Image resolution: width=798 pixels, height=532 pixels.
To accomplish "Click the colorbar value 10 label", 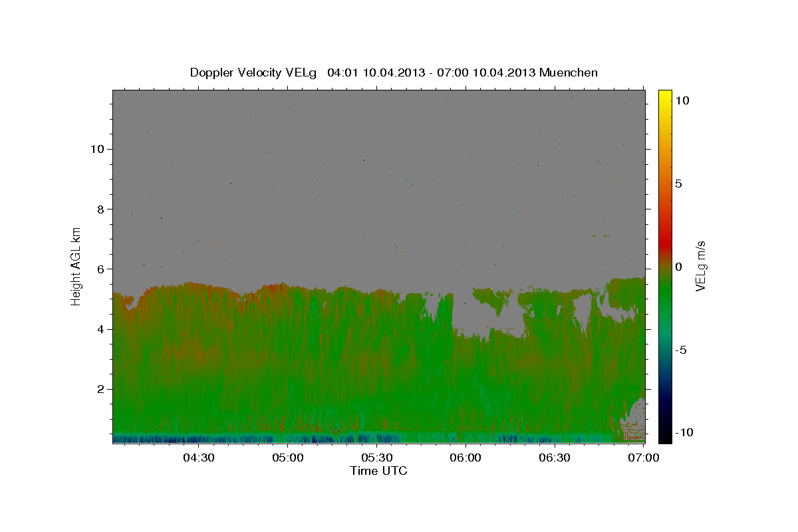I will [682, 100].
